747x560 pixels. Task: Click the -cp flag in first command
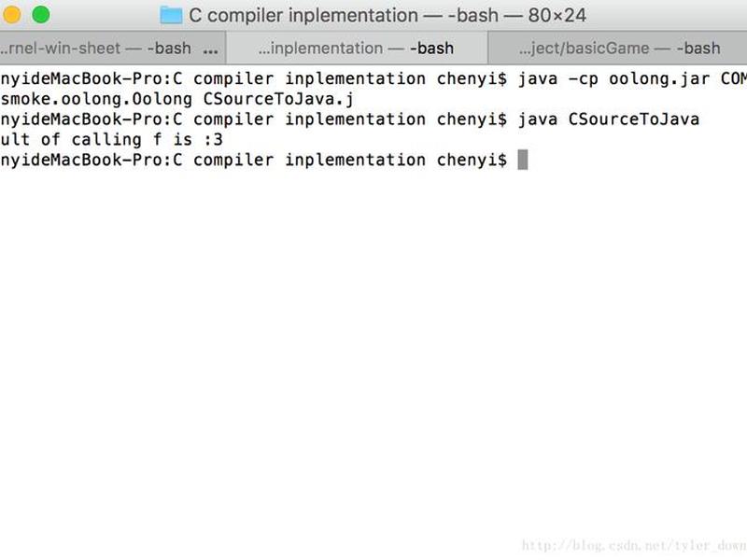pyautogui.click(x=584, y=79)
